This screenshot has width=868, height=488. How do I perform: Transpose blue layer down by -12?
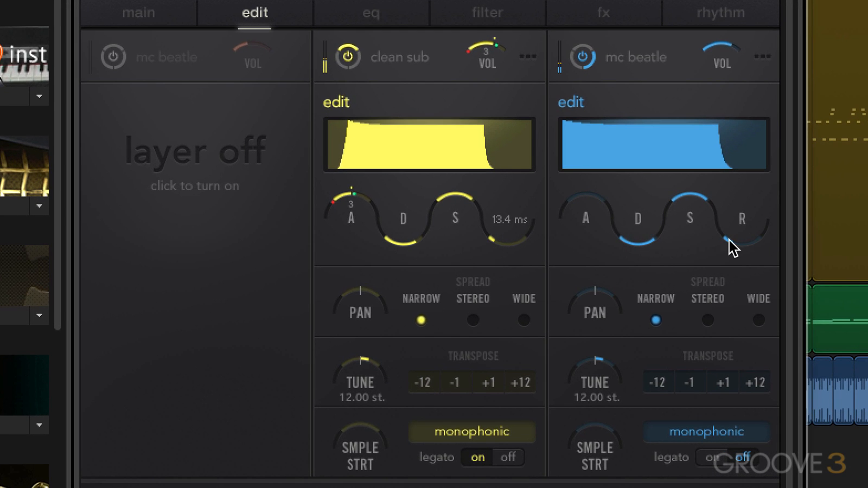(657, 382)
